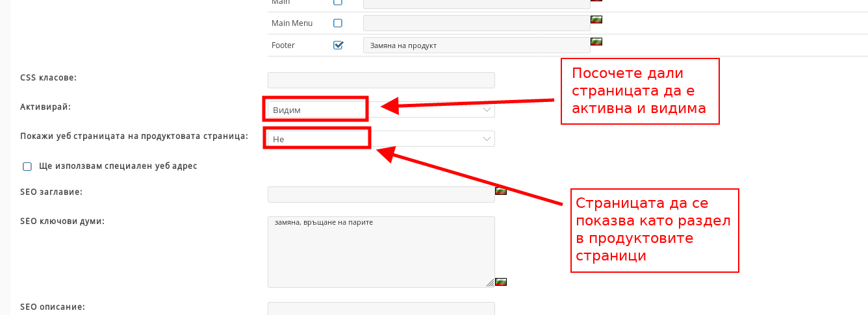Click the flag icon below SEO ключови думи textarea

pos(500,282)
